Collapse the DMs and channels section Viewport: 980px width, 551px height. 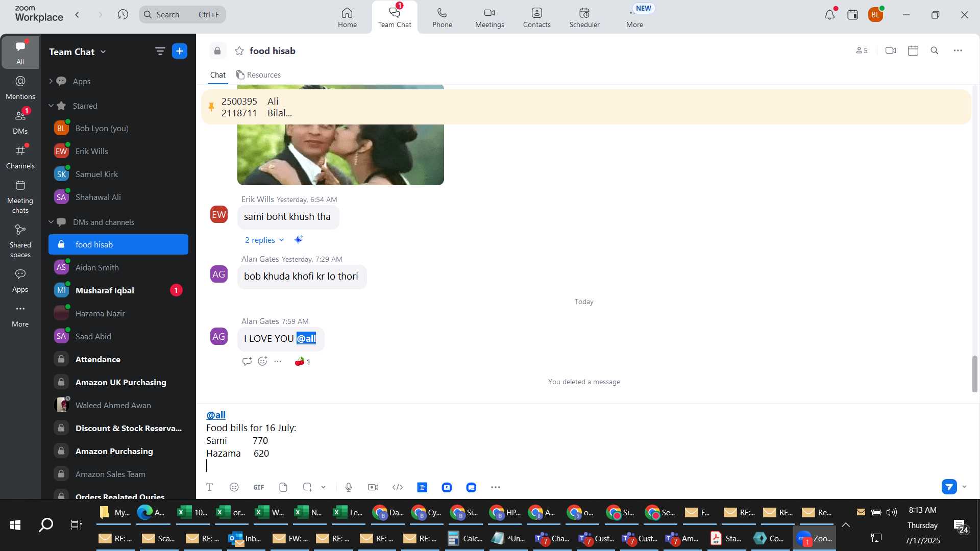point(51,222)
